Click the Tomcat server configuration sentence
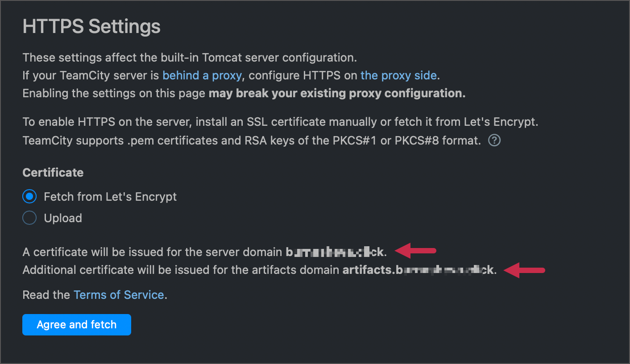The width and height of the screenshot is (630, 364). [x=187, y=57]
